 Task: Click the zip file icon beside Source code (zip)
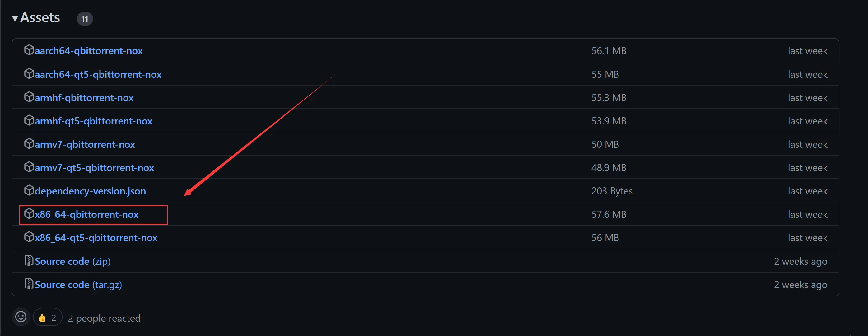point(29,260)
